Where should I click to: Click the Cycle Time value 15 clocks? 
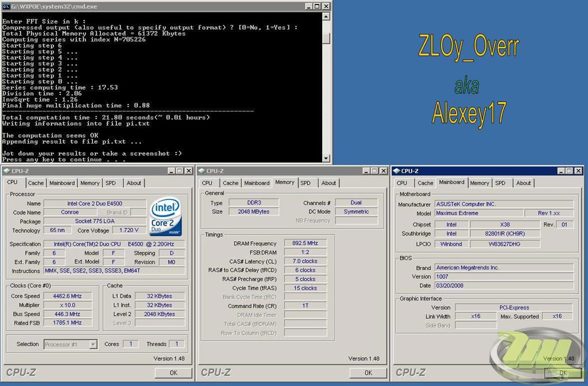coord(305,288)
